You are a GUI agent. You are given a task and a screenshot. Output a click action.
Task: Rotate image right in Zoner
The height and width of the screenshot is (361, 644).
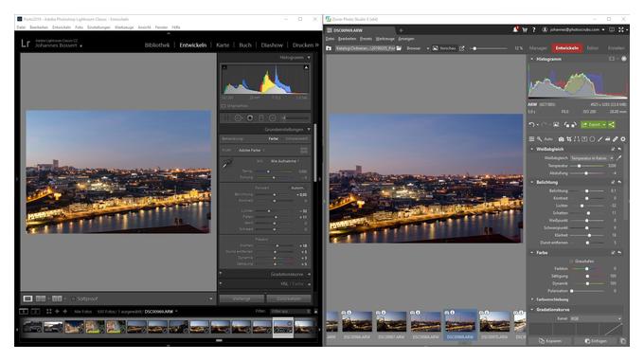tap(574, 124)
